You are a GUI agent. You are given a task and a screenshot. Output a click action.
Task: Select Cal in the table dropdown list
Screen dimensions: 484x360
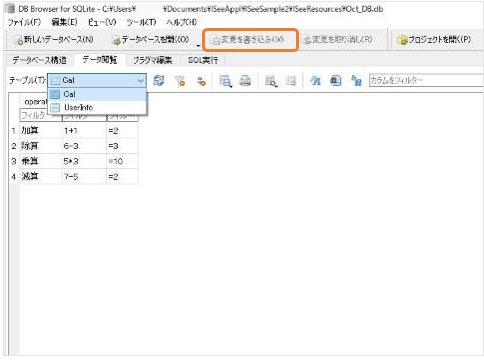(x=97, y=94)
